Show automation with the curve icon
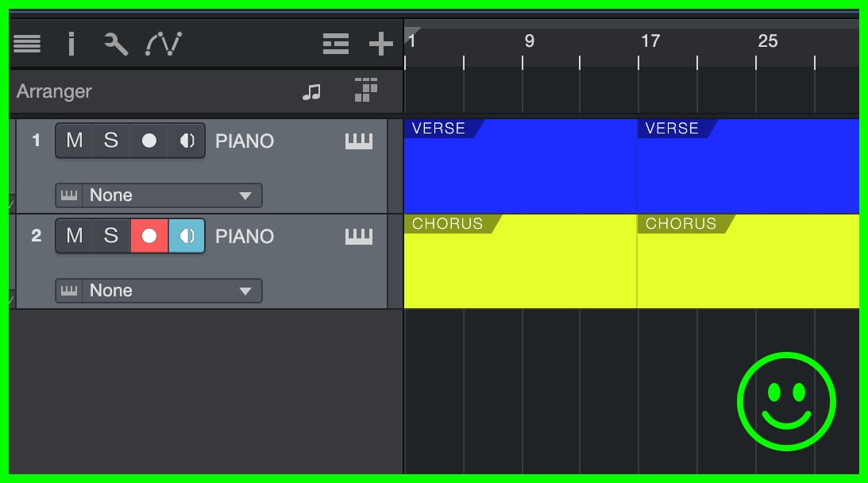The height and width of the screenshot is (483, 868). 164,44
